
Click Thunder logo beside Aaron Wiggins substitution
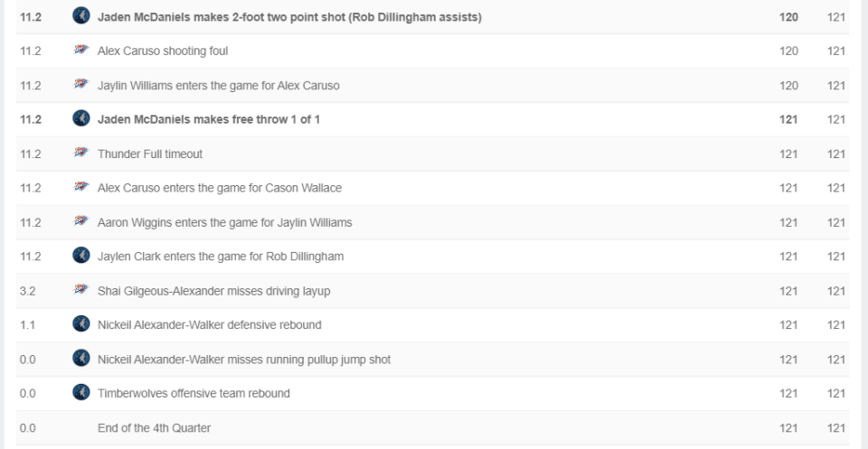pyautogui.click(x=81, y=221)
